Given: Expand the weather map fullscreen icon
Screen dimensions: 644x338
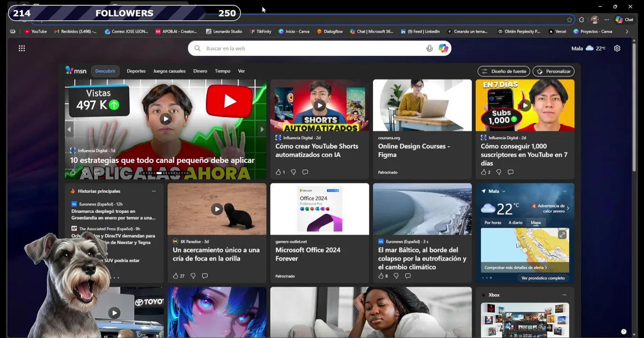Looking at the screenshot, I should 562,235.
